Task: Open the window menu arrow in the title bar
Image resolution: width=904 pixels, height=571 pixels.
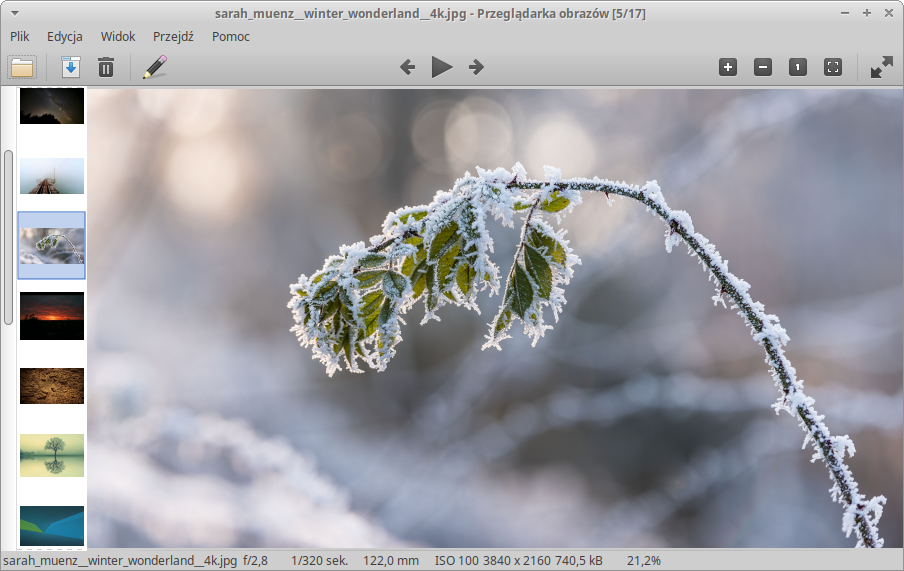Action: pyautogui.click(x=15, y=13)
